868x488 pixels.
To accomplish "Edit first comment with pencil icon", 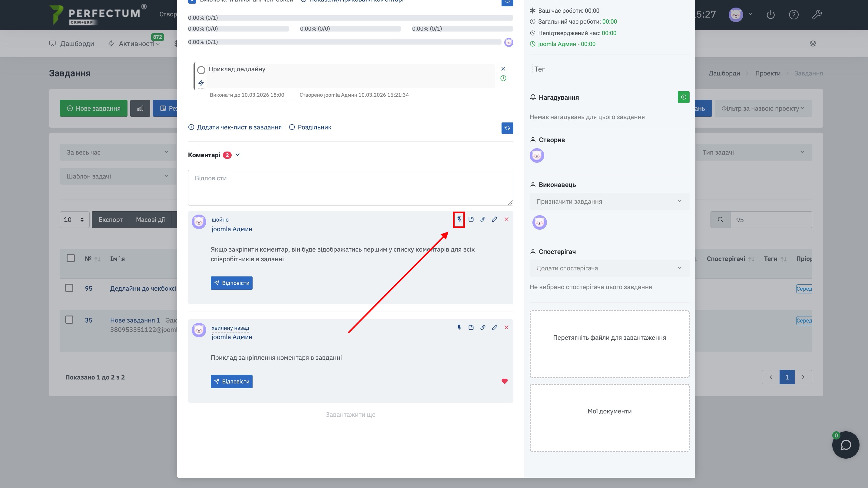I will [494, 219].
